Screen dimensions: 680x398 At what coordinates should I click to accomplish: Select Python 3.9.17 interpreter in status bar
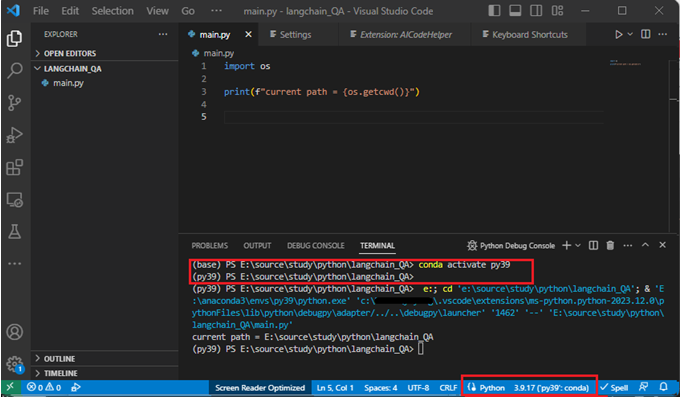click(x=530, y=388)
